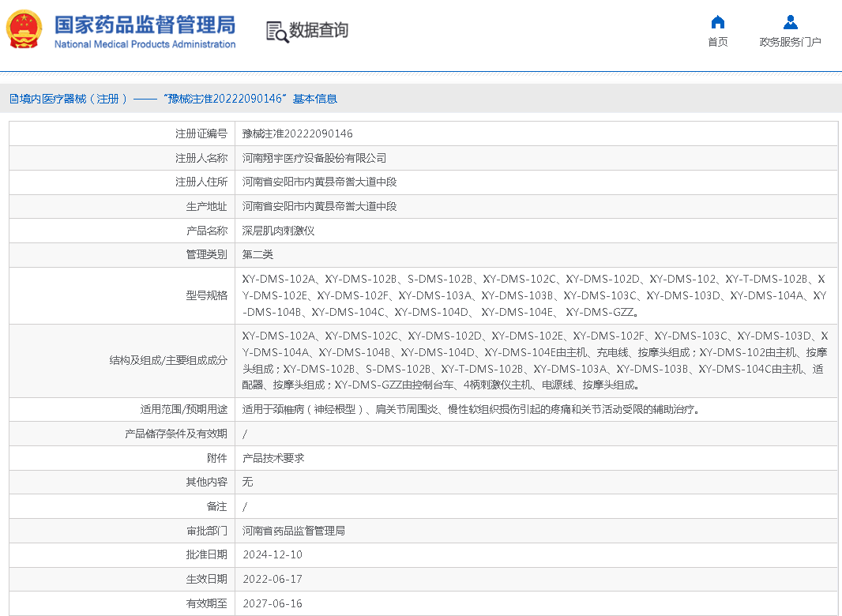
Task: Click the expiry date 2027-06-16
Action: click(272, 603)
